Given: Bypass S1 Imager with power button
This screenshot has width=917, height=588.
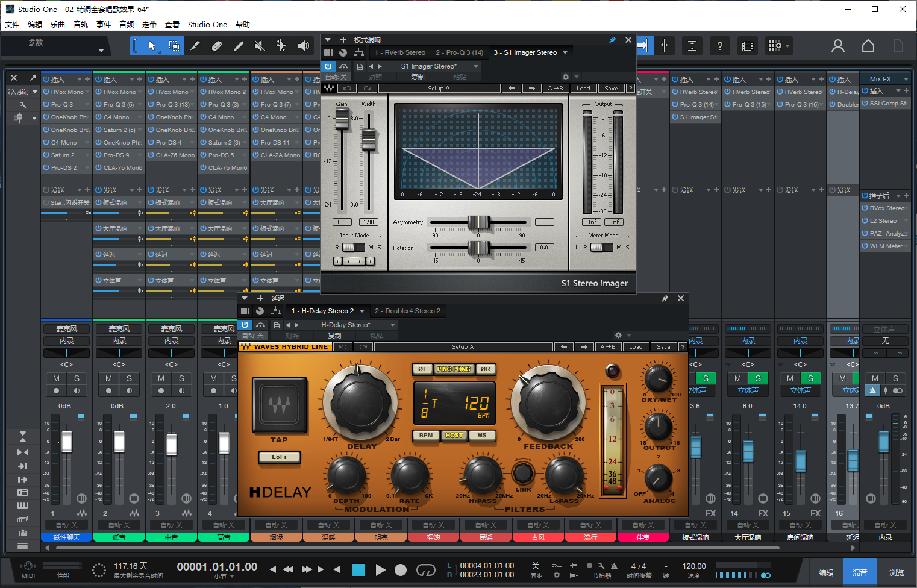Looking at the screenshot, I should pyautogui.click(x=328, y=66).
